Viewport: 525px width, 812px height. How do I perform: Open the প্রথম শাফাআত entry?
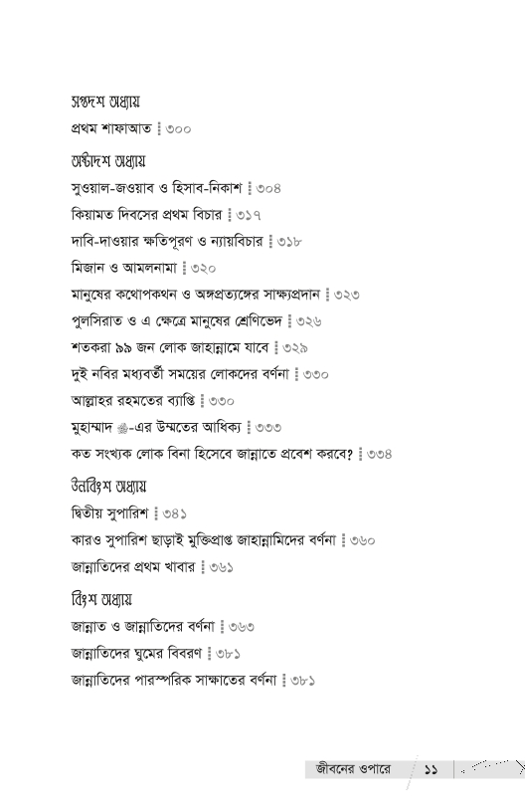click(131, 128)
